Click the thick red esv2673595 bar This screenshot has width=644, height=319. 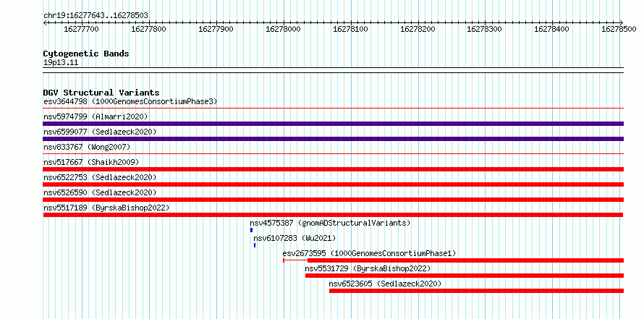(x=466, y=260)
